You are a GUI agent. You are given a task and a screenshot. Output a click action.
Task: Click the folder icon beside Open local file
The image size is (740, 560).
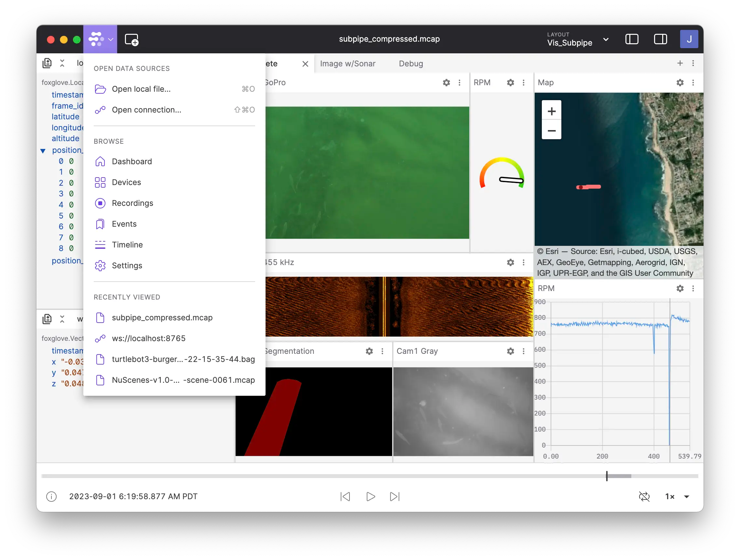[x=100, y=89]
